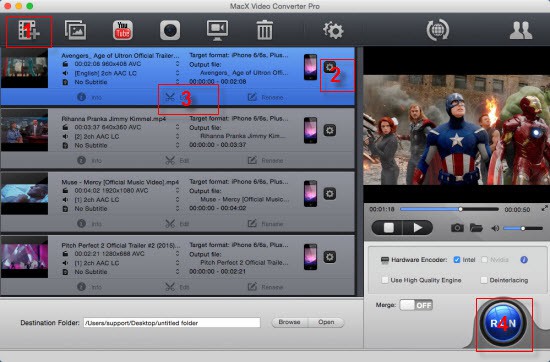The image size is (550, 362).
Task: Click Info on Muse Mercy row
Action: 89,223
